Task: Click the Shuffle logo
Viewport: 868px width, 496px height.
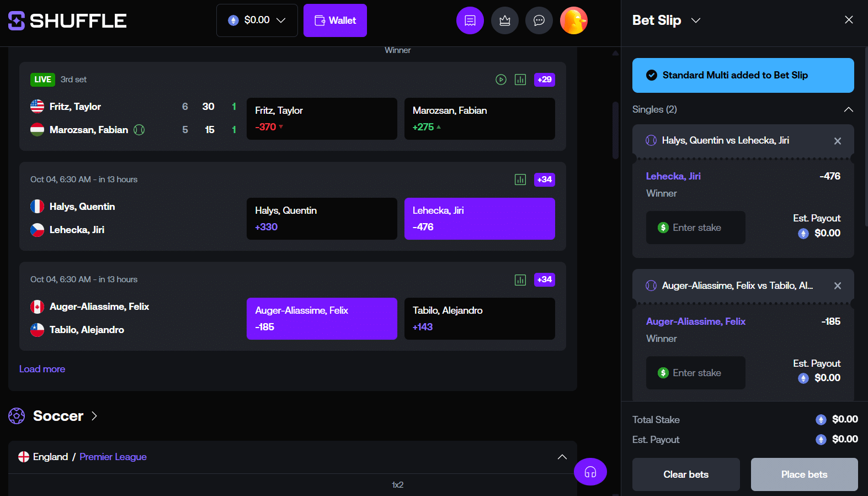Action: point(67,20)
